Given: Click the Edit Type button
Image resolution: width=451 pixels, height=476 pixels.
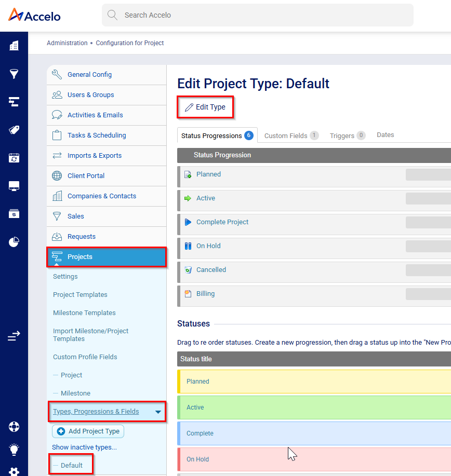Looking at the screenshot, I should (x=205, y=107).
